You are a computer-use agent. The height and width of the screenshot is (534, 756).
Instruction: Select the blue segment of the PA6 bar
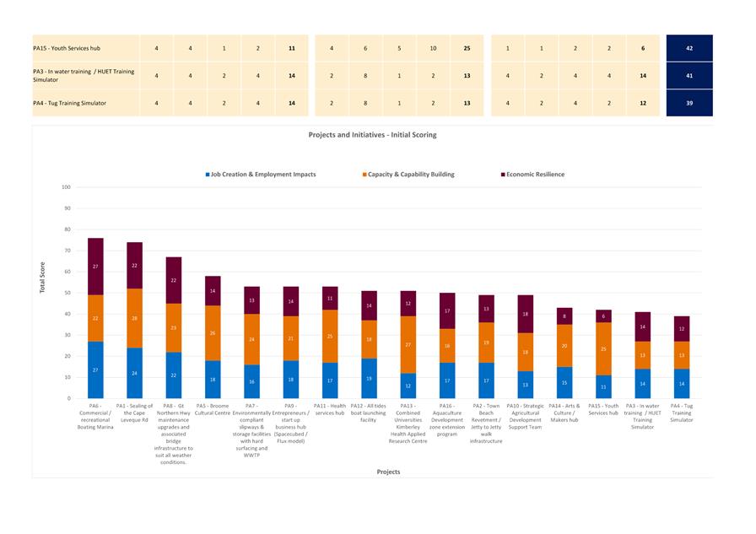[x=95, y=369]
